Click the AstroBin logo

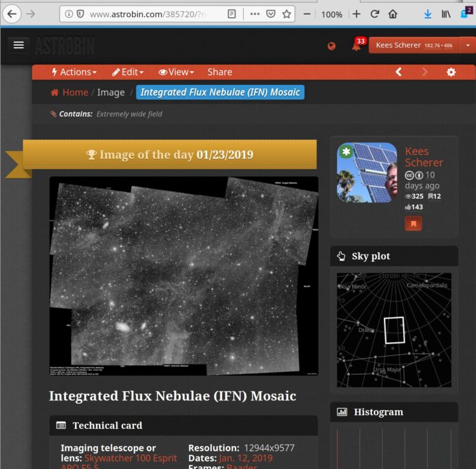coord(64,45)
